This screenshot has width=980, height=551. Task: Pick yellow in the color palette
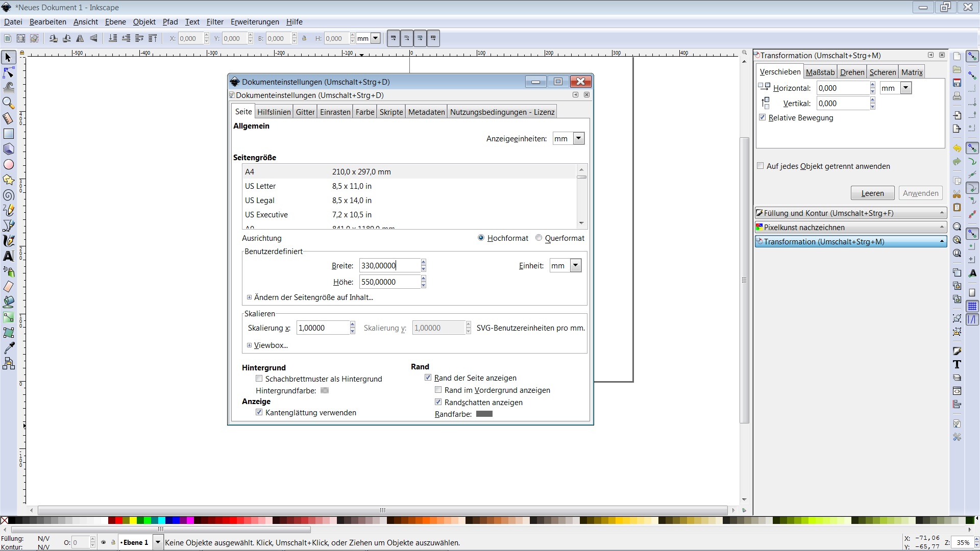coord(133,520)
